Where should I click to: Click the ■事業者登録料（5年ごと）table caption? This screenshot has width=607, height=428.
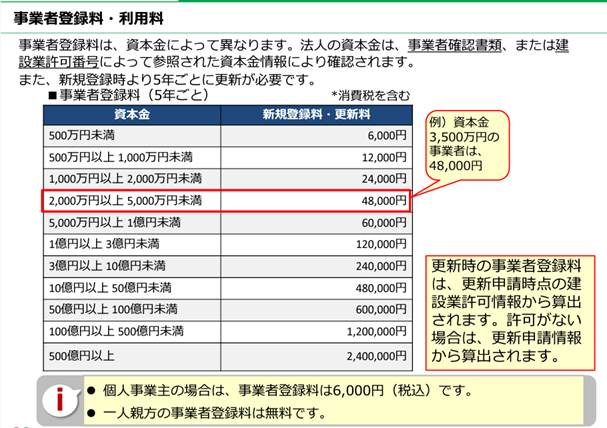click(x=128, y=95)
